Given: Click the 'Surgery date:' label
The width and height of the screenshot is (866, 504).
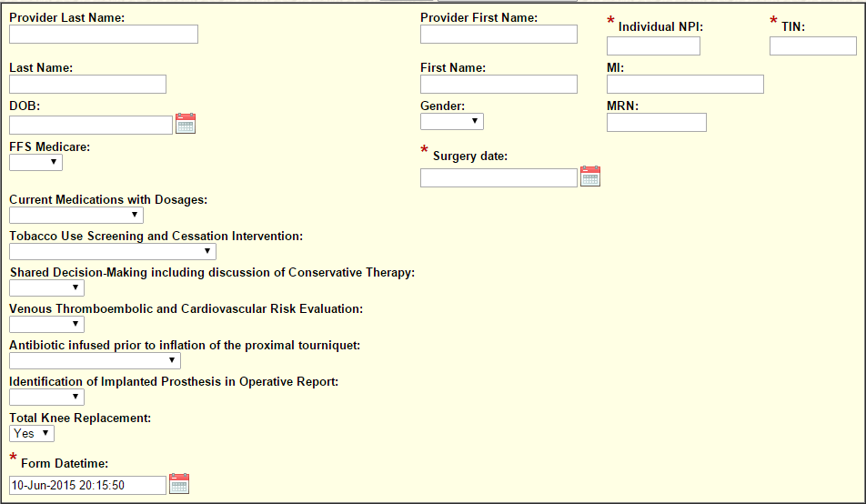Looking at the screenshot, I should tap(470, 156).
